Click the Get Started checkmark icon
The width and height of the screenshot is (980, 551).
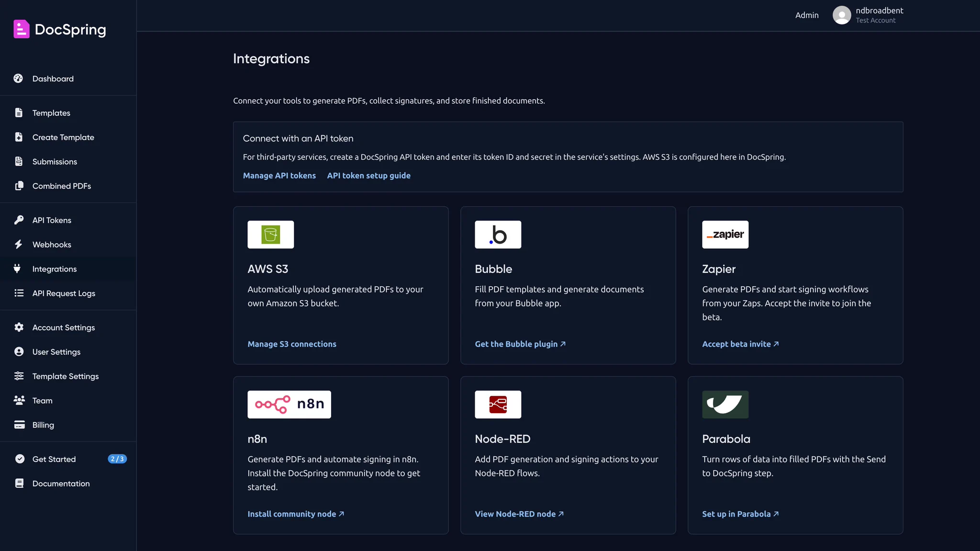[20, 459]
